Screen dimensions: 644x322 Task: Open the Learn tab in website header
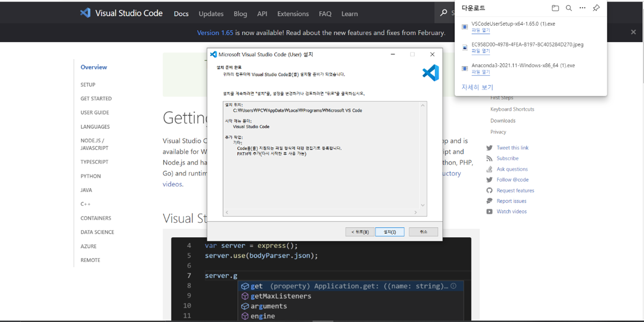click(x=350, y=14)
